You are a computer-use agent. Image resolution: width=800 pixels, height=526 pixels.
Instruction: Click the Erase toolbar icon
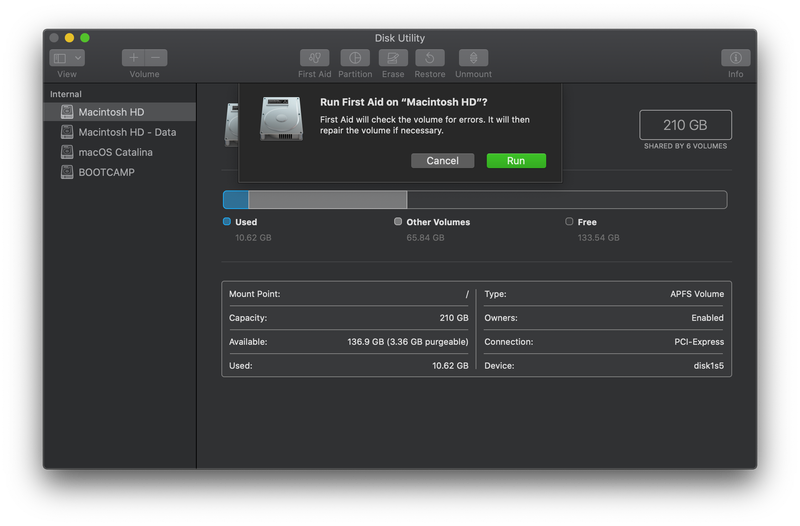[x=393, y=58]
